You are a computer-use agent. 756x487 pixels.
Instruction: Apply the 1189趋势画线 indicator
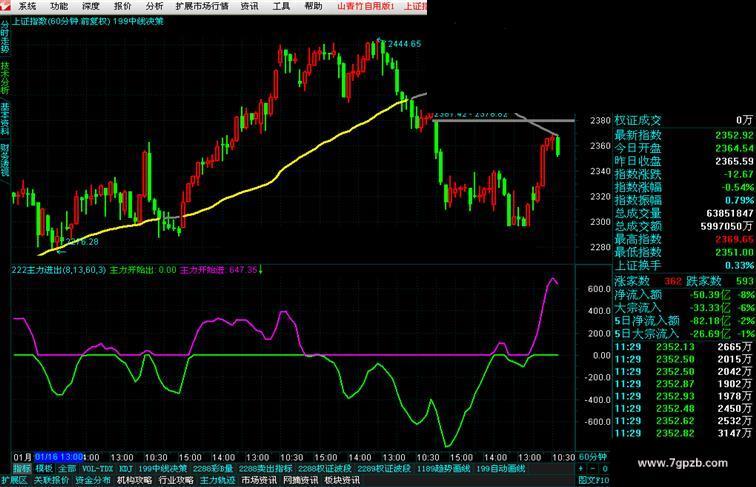click(444, 469)
